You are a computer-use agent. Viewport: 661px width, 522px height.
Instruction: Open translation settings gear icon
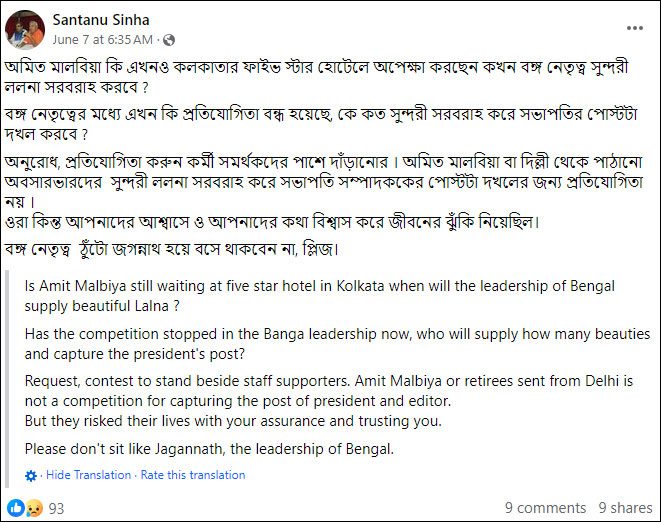pos(32,475)
